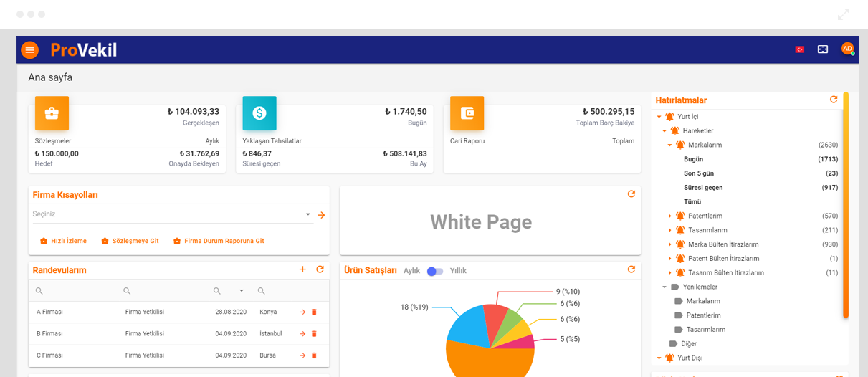Expand the Patentlerim tree node
868x377 pixels.
click(670, 216)
